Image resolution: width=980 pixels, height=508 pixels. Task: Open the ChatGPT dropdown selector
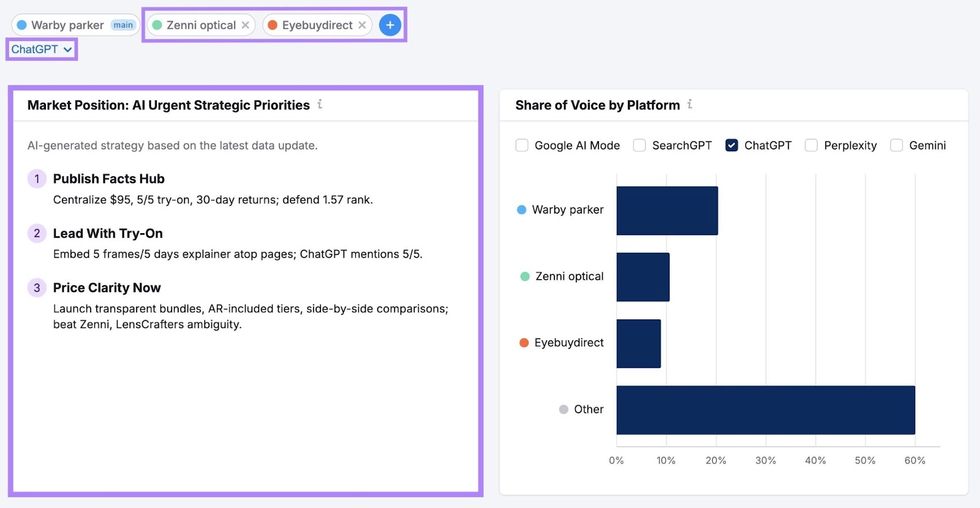[x=41, y=50]
